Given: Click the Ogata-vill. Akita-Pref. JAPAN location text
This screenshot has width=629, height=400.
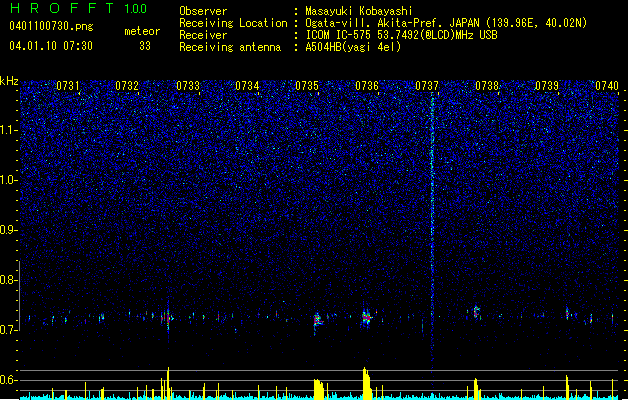Looking at the screenshot, I should [446, 23].
